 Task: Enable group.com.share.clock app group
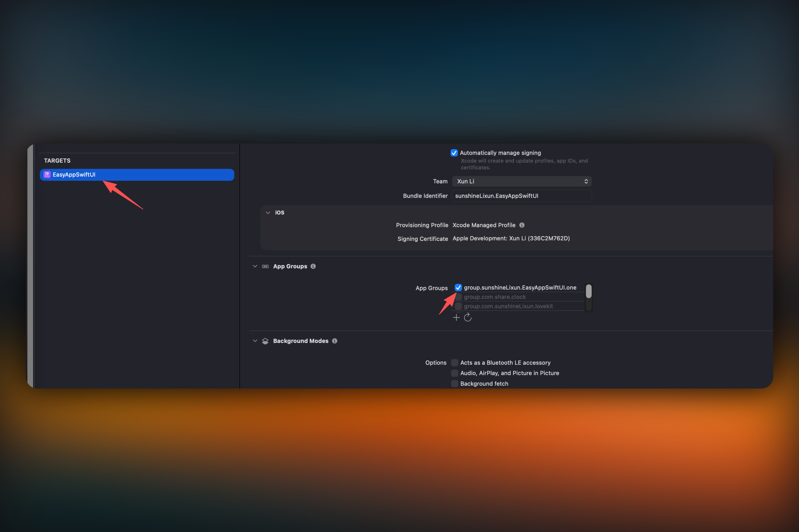(458, 297)
